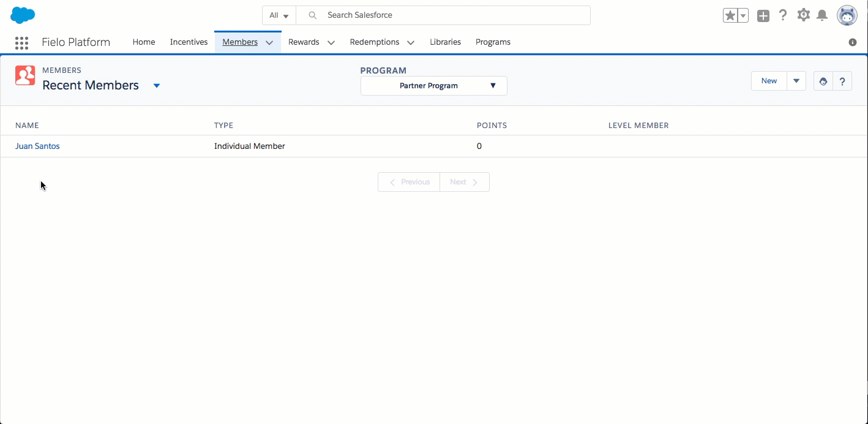Screen dimensions: 868x424
Task: Open the Recent Members list view dropdown
Action: [x=157, y=86]
